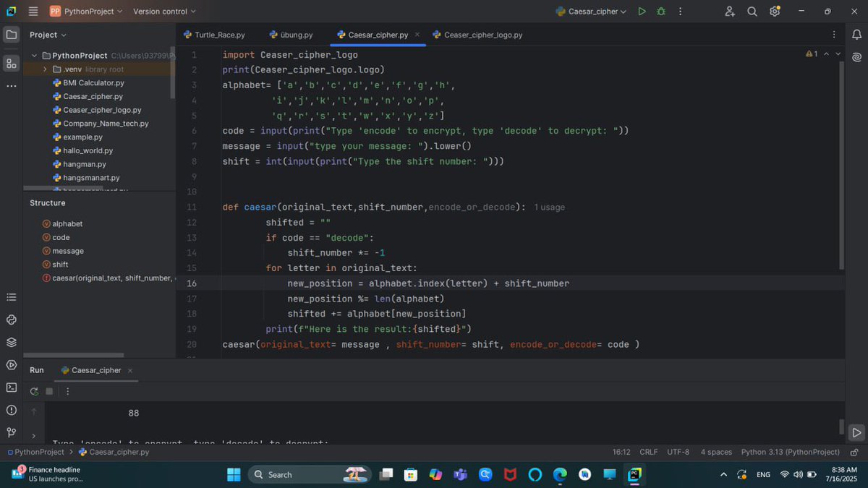The image size is (868, 488).
Task: Switch to the Turtle_Race.py editor tab
Action: coord(214,35)
